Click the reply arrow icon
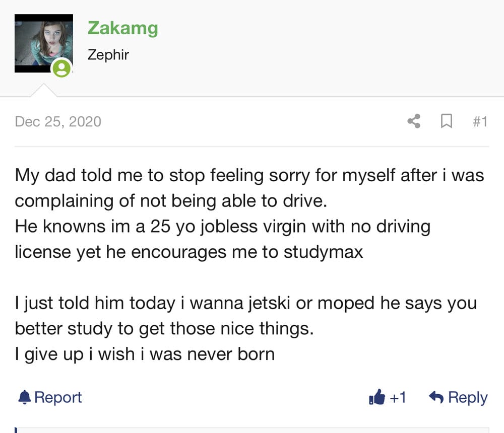The width and height of the screenshot is (504, 433). tap(436, 397)
